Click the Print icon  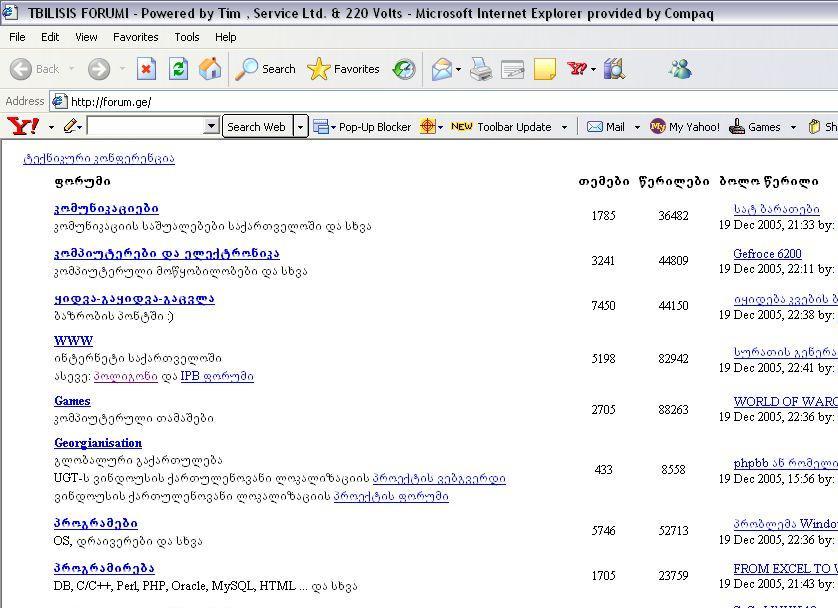(481, 69)
